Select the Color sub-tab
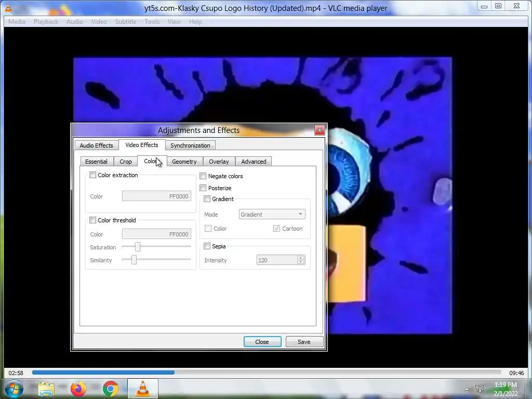This screenshot has width=532, height=399. pyautogui.click(x=152, y=161)
